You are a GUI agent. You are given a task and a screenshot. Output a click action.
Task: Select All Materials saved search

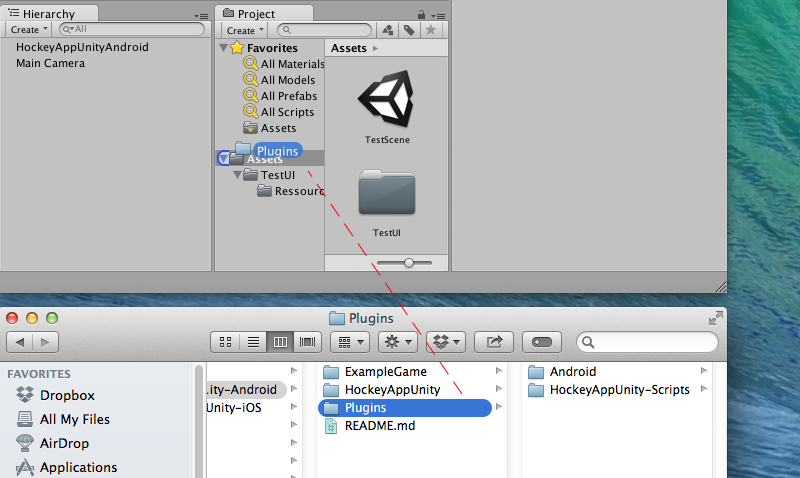284,64
